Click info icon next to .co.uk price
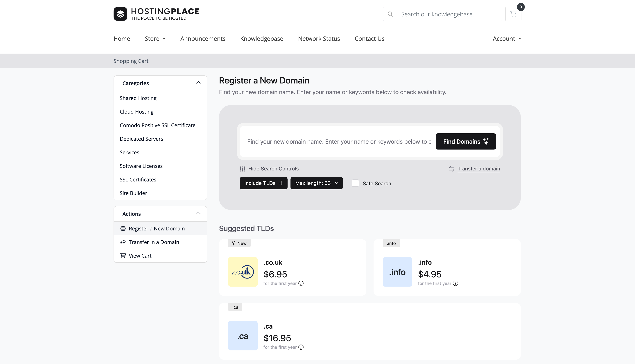 click(301, 283)
